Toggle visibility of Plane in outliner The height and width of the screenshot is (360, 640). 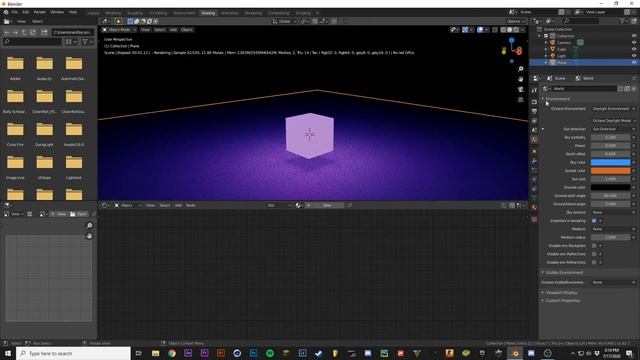coord(634,62)
